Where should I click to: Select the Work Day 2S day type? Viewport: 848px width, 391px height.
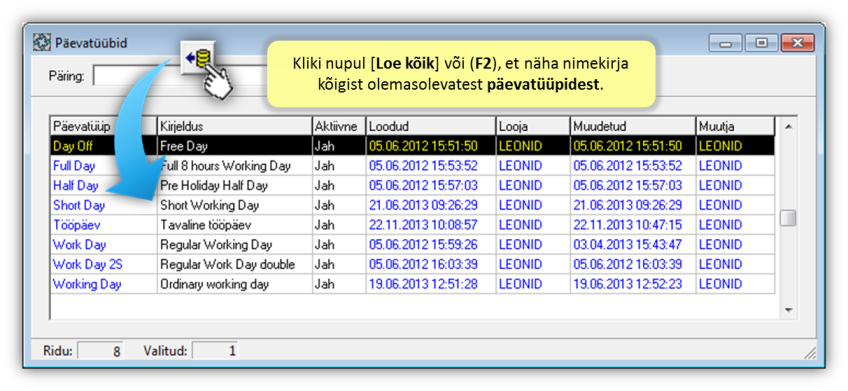88,264
